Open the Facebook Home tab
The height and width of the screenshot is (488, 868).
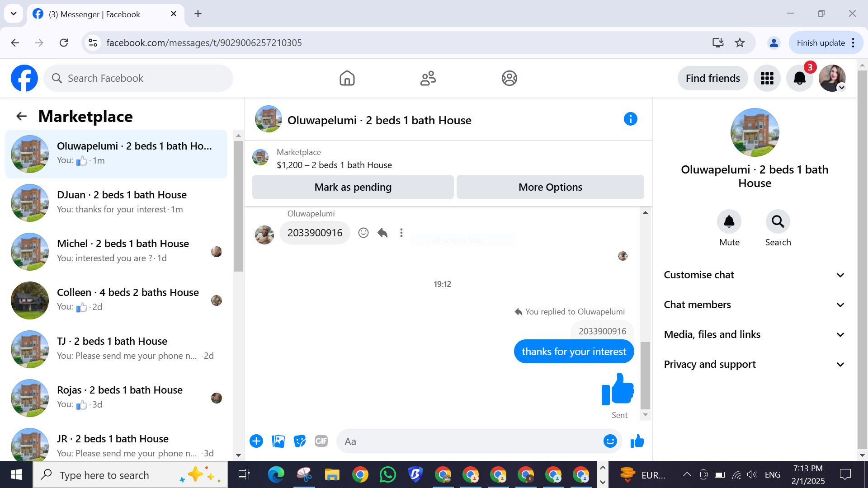click(x=347, y=78)
